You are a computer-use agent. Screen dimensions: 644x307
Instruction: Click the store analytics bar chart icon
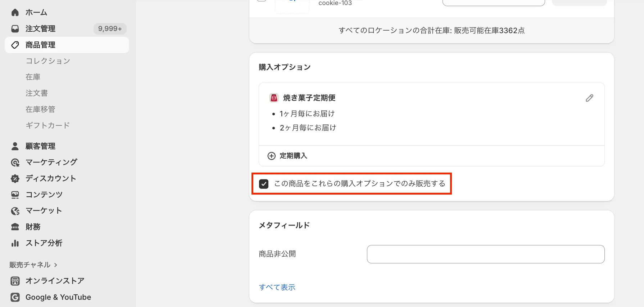tap(15, 243)
